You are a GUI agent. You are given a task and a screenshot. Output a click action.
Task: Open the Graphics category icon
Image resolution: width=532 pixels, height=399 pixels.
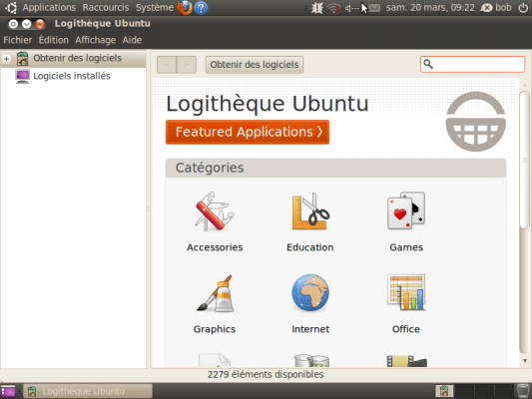tap(215, 293)
